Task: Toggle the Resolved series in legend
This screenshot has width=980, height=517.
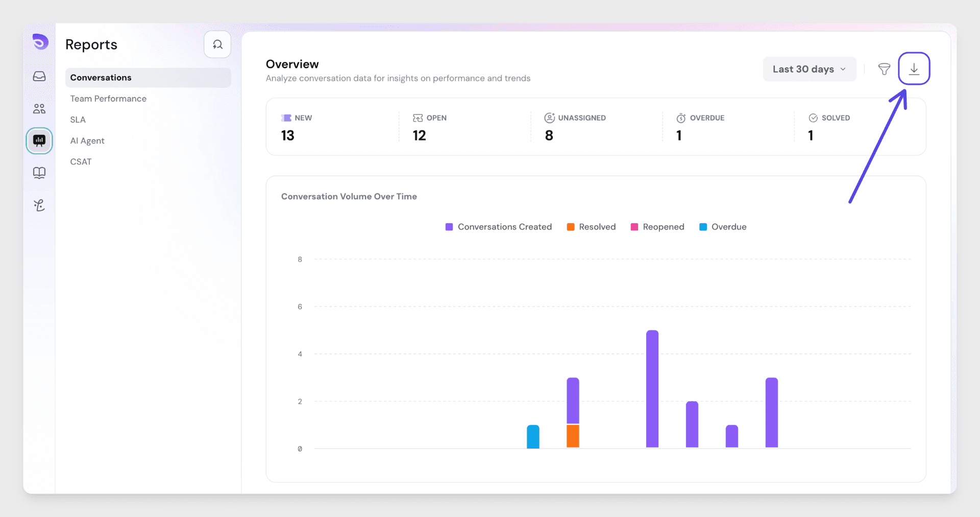Action: 591,227
